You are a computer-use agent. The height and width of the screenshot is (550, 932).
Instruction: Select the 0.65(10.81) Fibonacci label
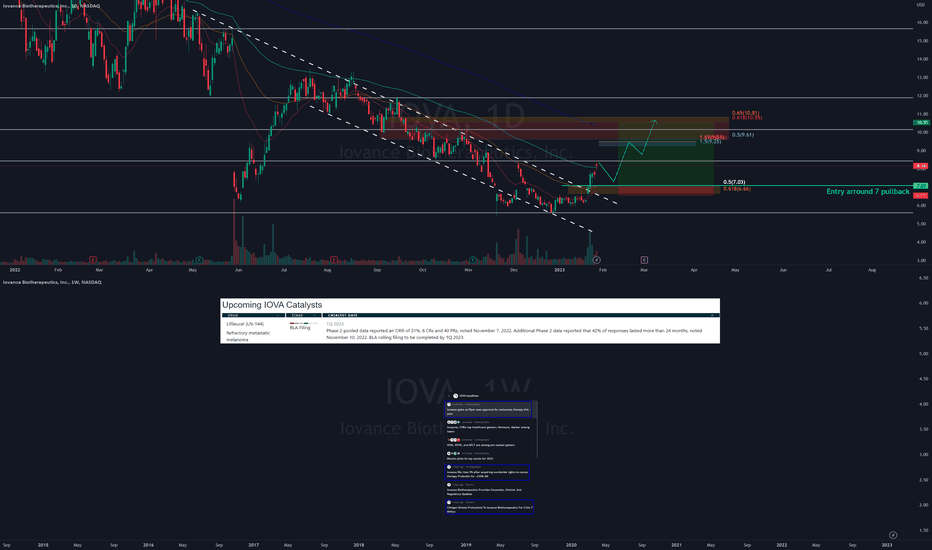click(x=745, y=113)
